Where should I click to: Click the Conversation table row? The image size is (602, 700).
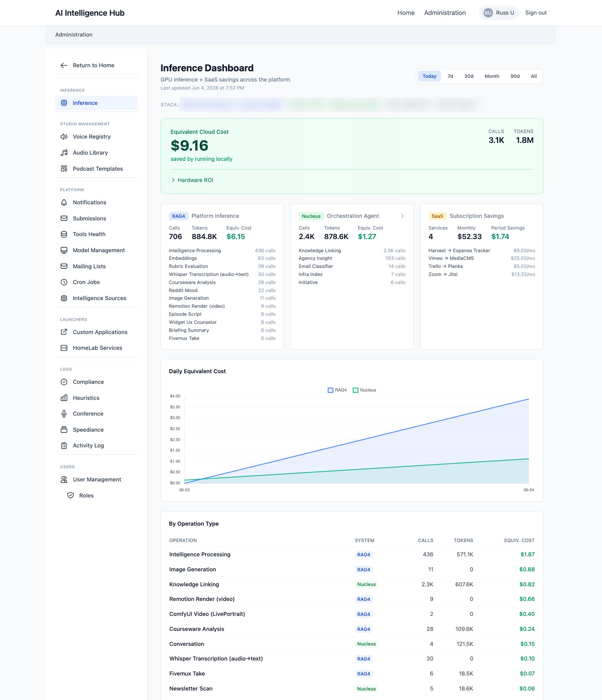352,644
